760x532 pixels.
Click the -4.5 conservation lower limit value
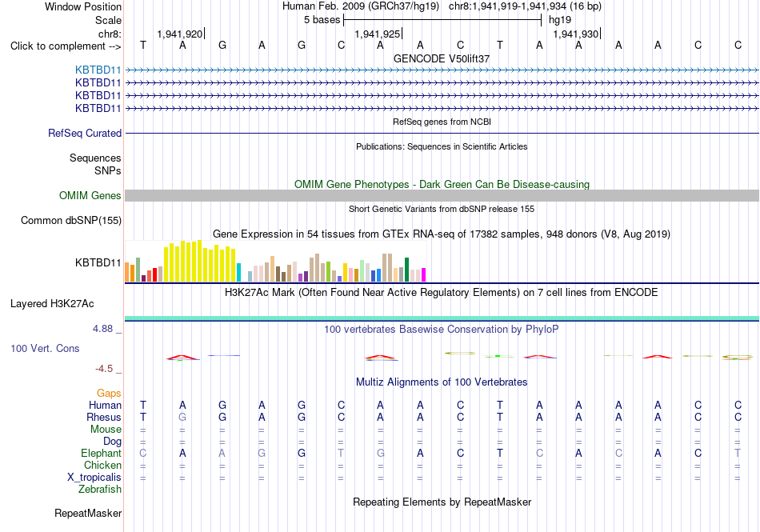click(104, 369)
